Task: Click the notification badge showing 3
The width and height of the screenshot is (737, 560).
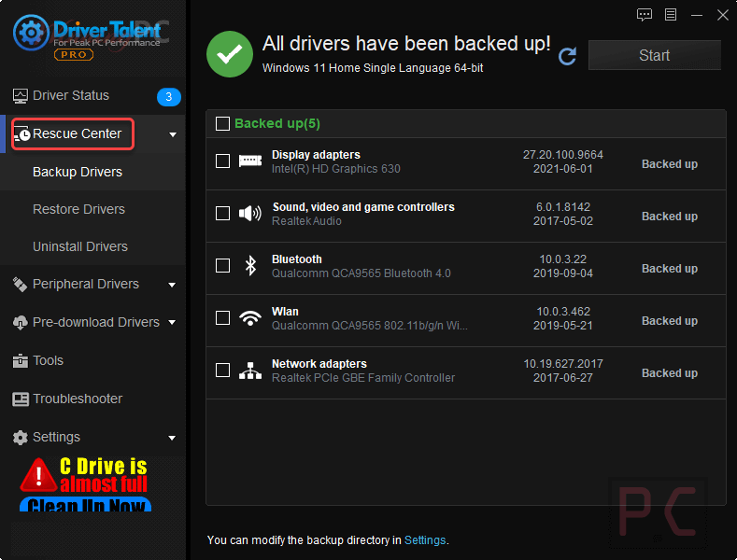Action: pyautogui.click(x=169, y=97)
